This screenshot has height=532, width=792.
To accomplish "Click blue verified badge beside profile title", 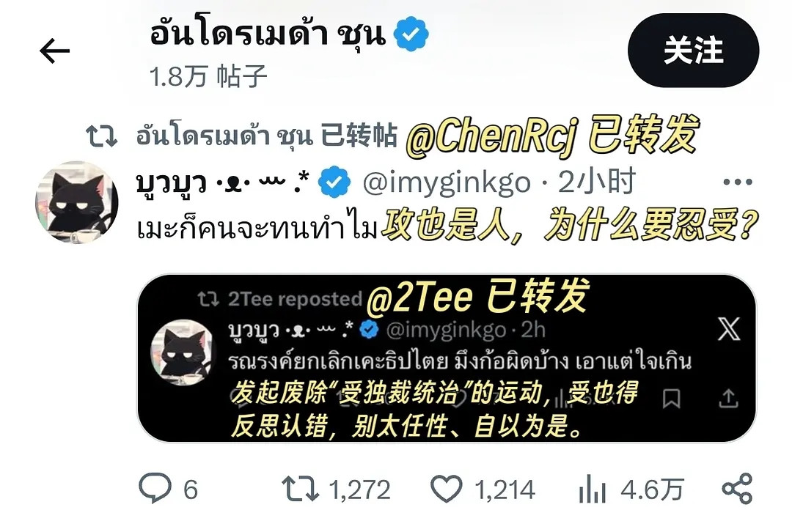I will (411, 34).
